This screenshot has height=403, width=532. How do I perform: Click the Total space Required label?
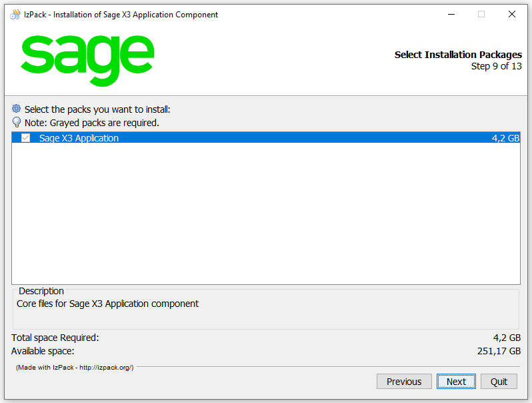point(55,338)
